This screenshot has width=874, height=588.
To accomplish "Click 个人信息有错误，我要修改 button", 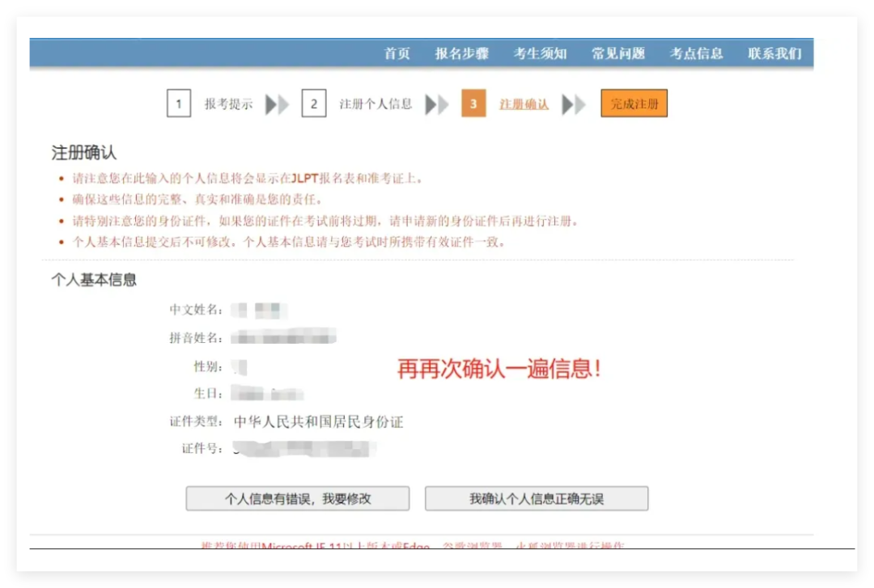I will click(x=298, y=499).
